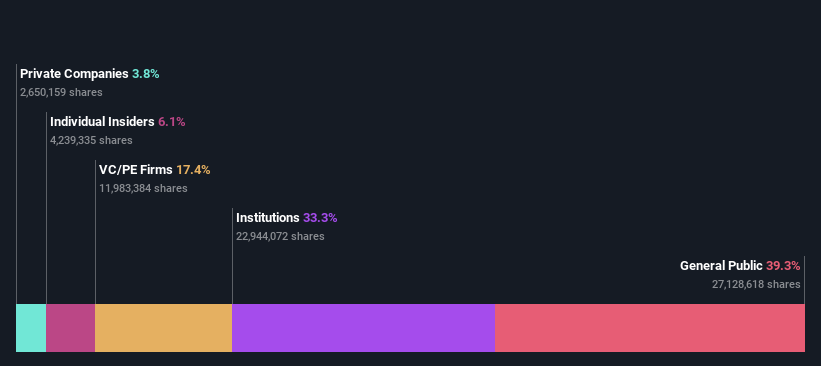Click the Individual Insiders label

(x=102, y=122)
